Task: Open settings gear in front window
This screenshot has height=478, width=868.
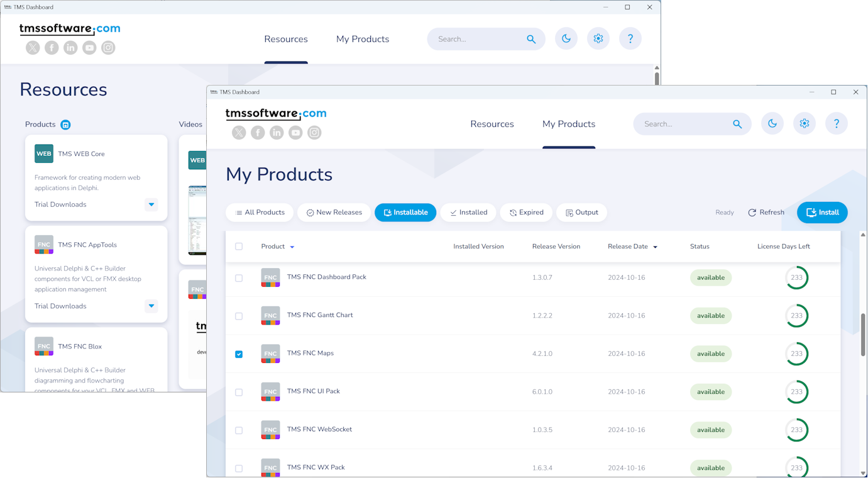Action: 805,124
